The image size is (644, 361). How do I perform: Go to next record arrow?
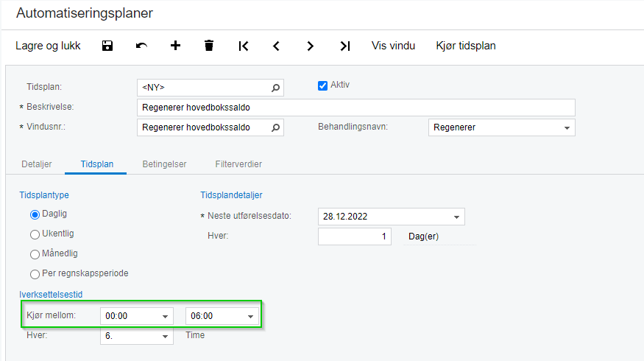(x=310, y=46)
